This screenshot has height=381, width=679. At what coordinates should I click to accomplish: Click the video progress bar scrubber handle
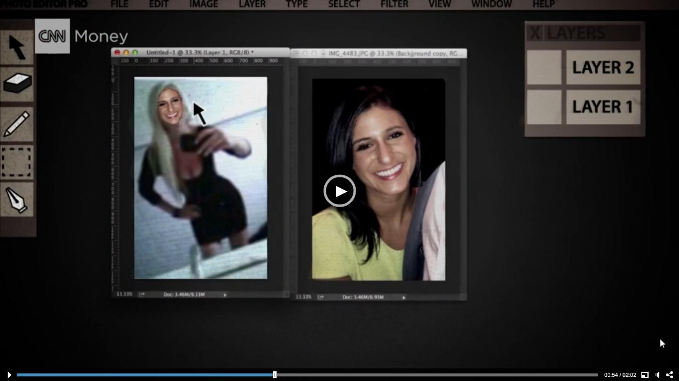(275, 375)
